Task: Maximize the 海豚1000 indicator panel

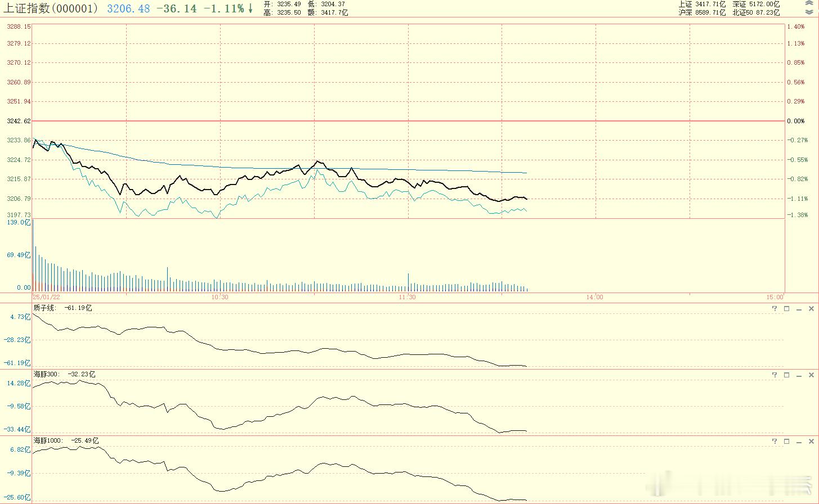Action: click(x=787, y=442)
